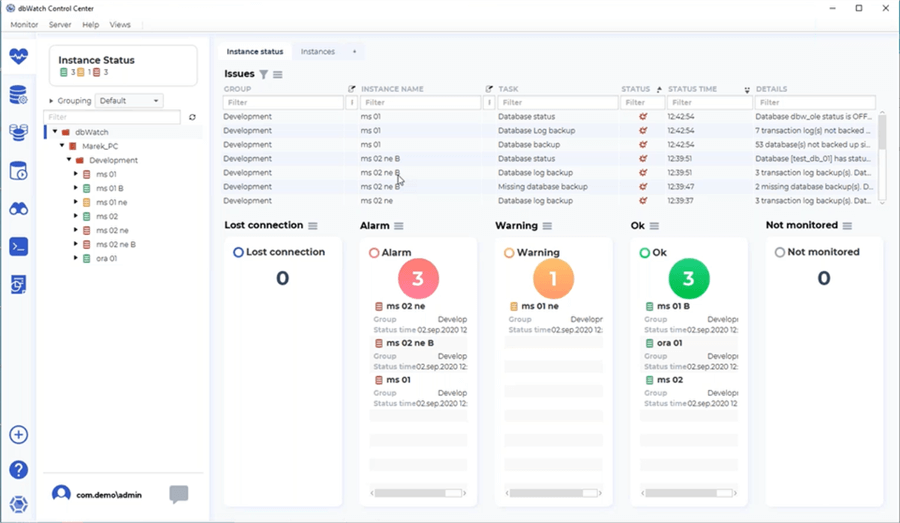Click the Issues filter funnel icon
Viewport: 900px width, 523px height.
263,74
